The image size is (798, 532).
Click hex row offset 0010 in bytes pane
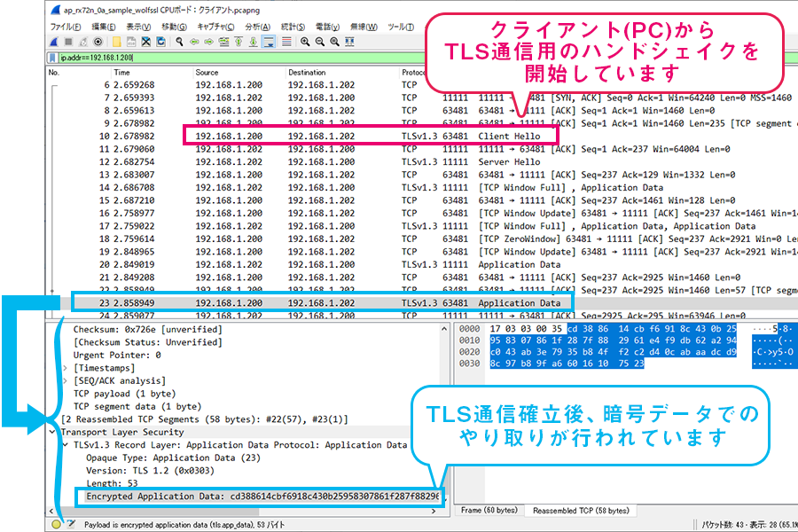point(469,340)
